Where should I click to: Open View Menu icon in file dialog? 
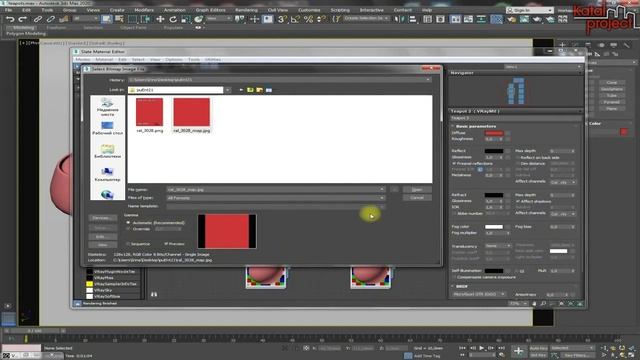(x=269, y=90)
